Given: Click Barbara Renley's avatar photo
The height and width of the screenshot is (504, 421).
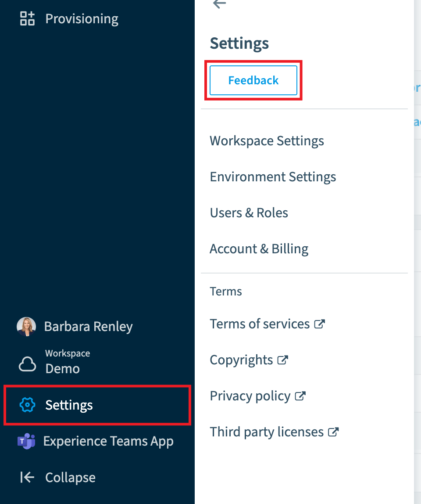Looking at the screenshot, I should [x=26, y=327].
